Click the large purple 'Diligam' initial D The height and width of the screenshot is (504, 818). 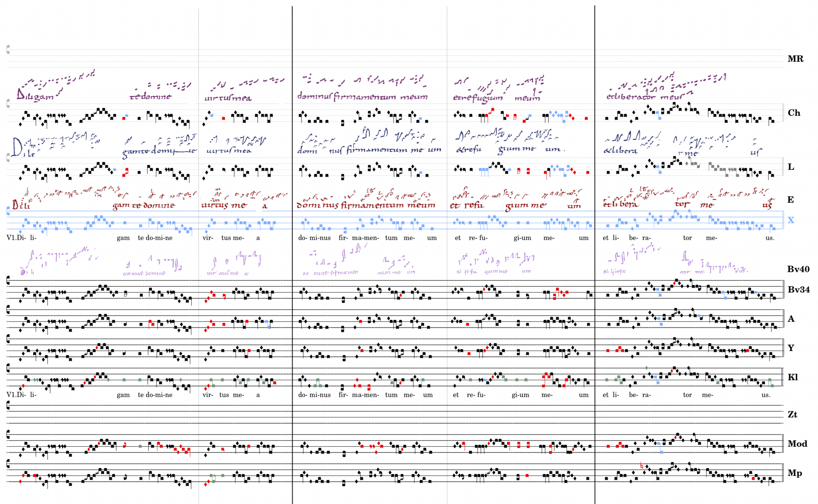click(x=21, y=95)
